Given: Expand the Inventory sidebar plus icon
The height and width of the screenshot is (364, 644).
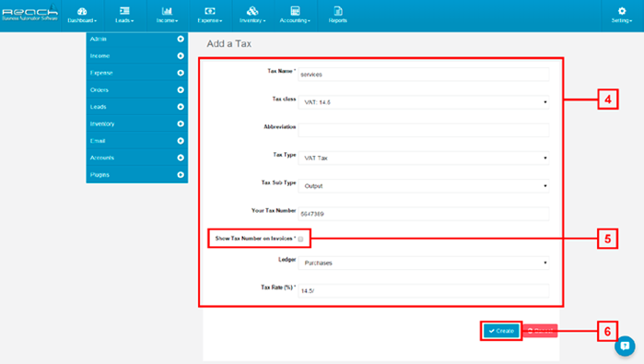Looking at the screenshot, I should (x=181, y=123).
